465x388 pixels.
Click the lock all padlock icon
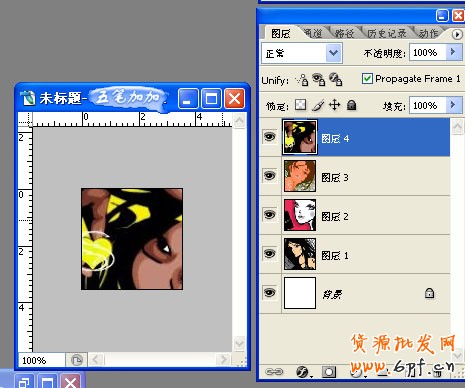[351, 105]
